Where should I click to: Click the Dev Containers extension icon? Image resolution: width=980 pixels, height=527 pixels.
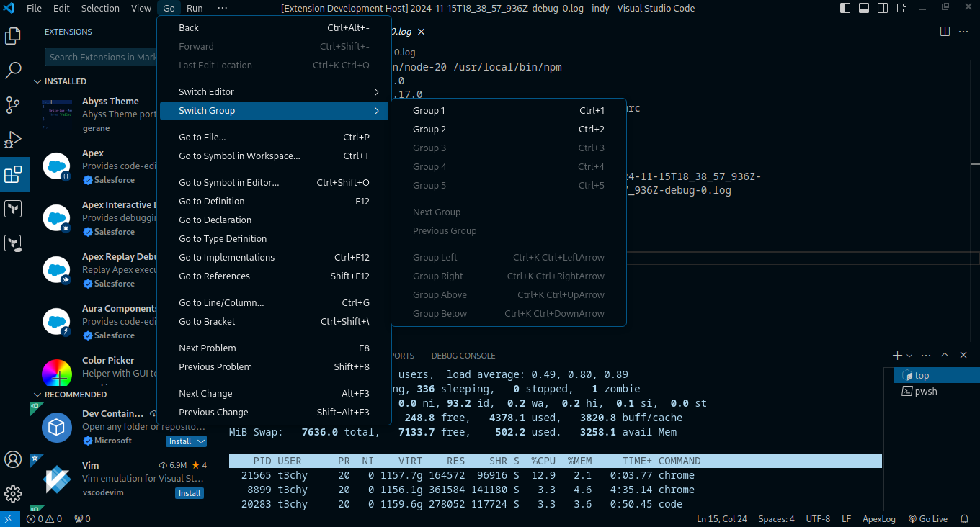56,427
